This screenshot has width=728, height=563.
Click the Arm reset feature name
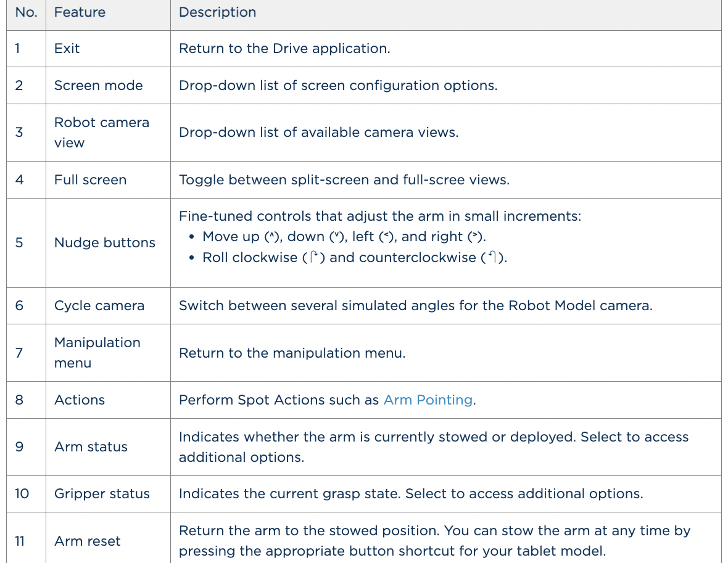tap(87, 541)
